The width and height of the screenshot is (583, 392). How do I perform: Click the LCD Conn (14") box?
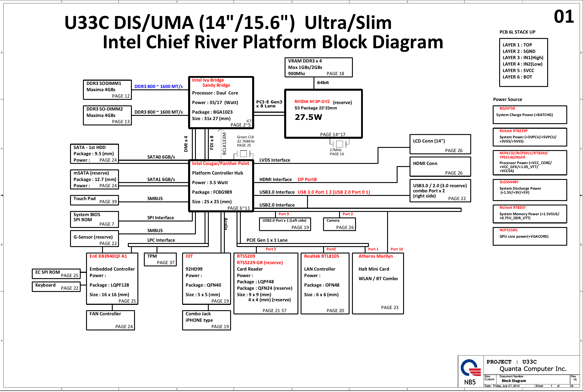pyautogui.click(x=440, y=144)
